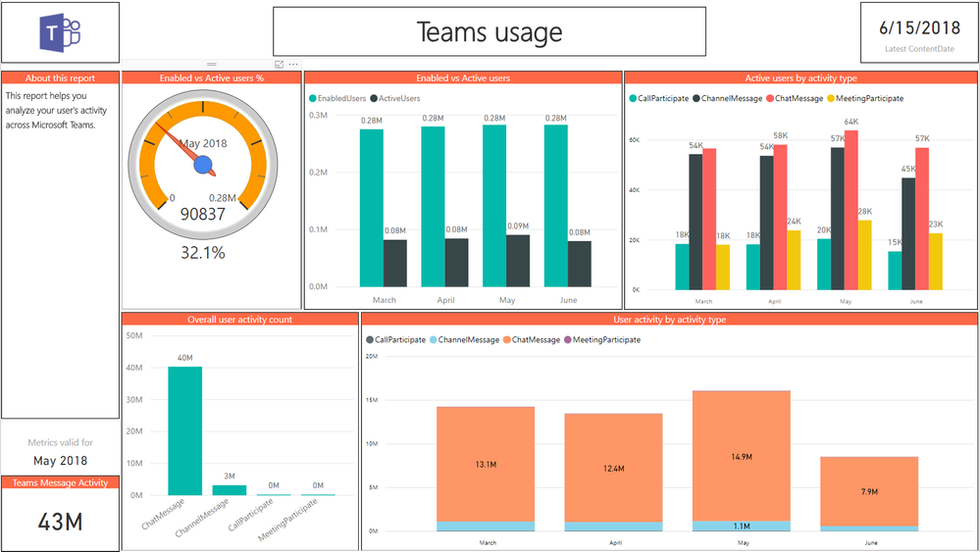The image size is (980, 552).
Task: Select April 12.4M ChatMessage stacked segment
Action: [x=613, y=468]
